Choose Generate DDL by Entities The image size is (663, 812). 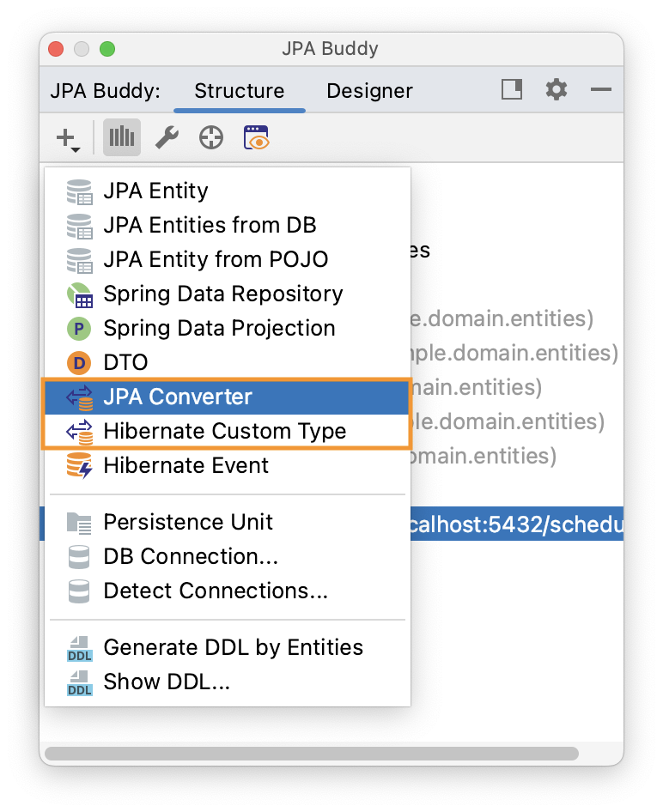232,647
